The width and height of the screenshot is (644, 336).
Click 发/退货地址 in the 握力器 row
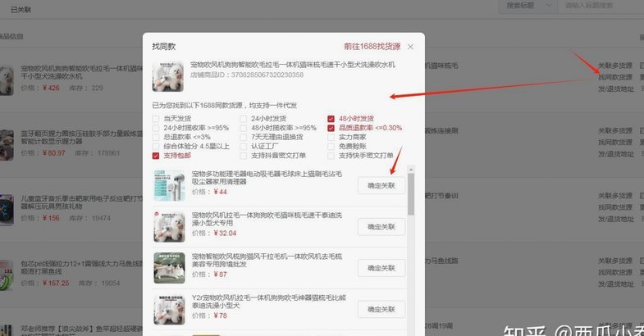click(615, 154)
